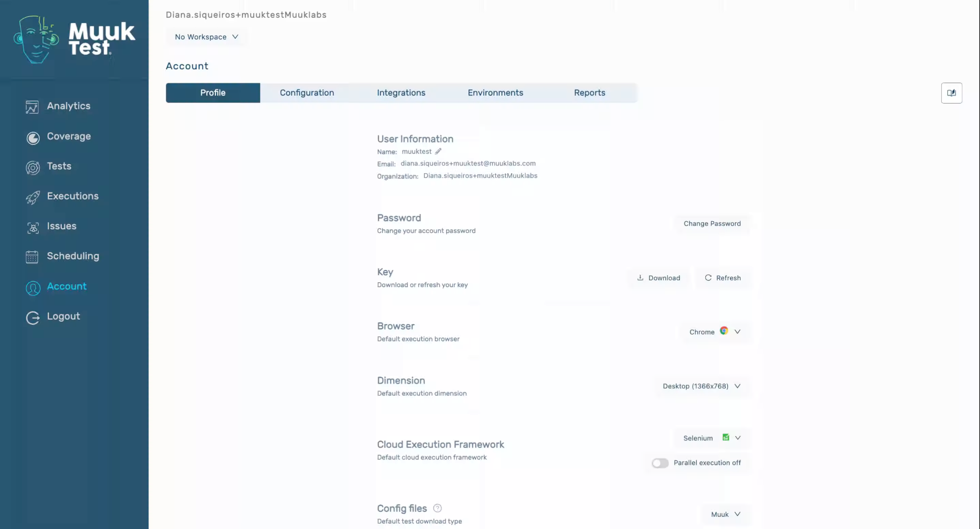Open the Desktop (1366x768) dimension dropdown
Viewport: 980px width, 529px height.
click(702, 386)
